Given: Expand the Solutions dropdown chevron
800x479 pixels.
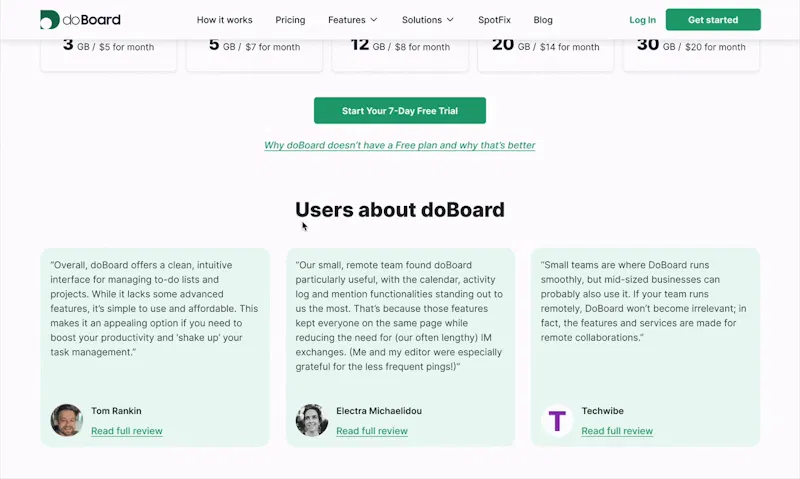Looking at the screenshot, I should 450,20.
